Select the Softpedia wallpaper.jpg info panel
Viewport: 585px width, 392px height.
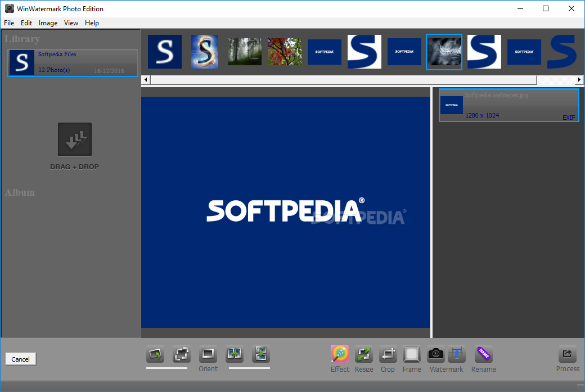[509, 105]
